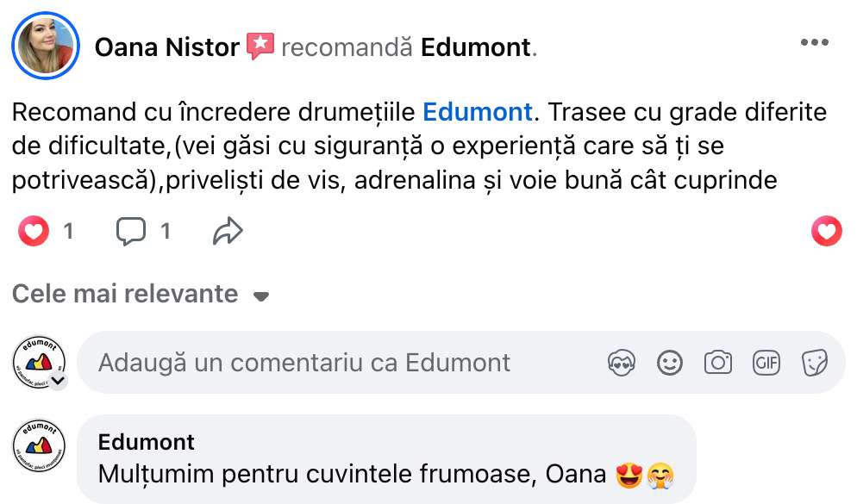857x504 pixels.
Task: Switch commenting profile via avatar chevron
Action: coord(59,380)
